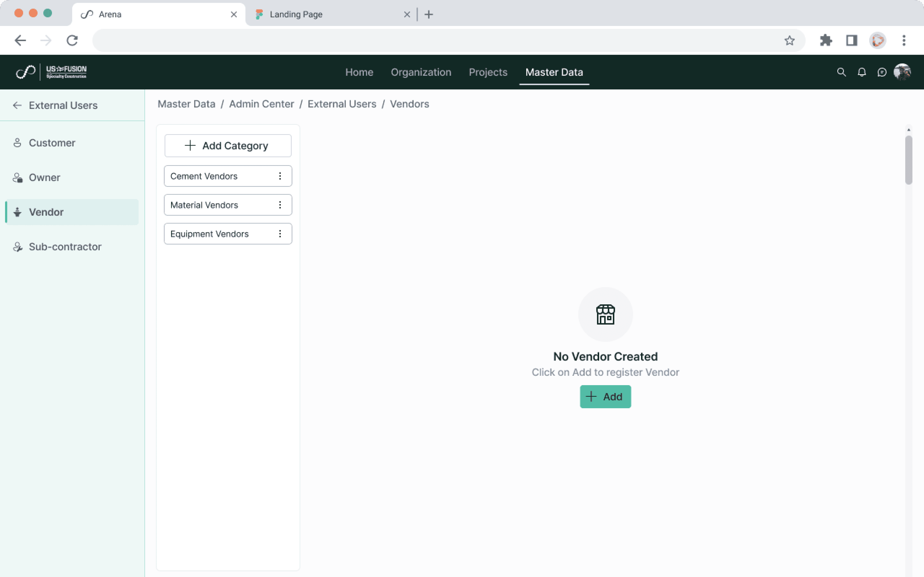Select Sub-contractor in sidebar
This screenshot has height=577, width=924.
coord(65,246)
